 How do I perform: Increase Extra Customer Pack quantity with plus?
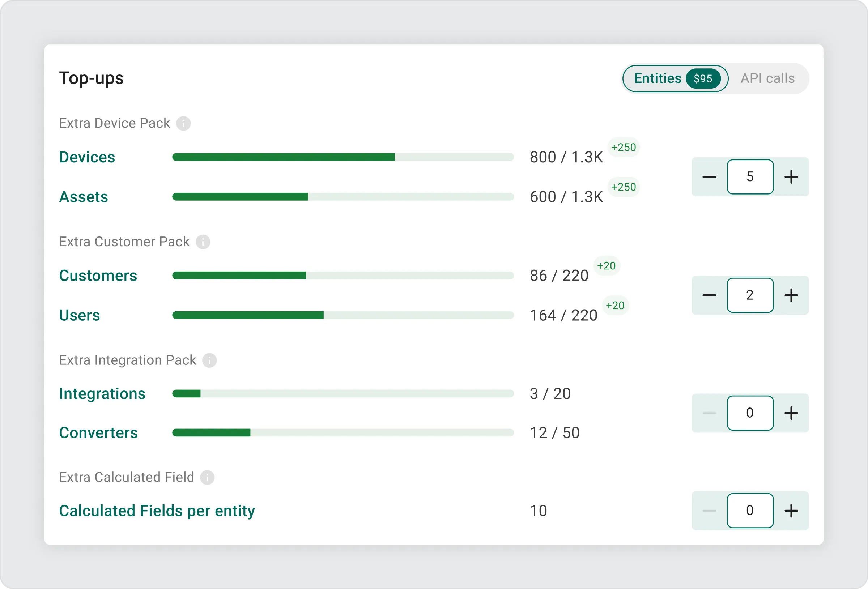point(791,295)
